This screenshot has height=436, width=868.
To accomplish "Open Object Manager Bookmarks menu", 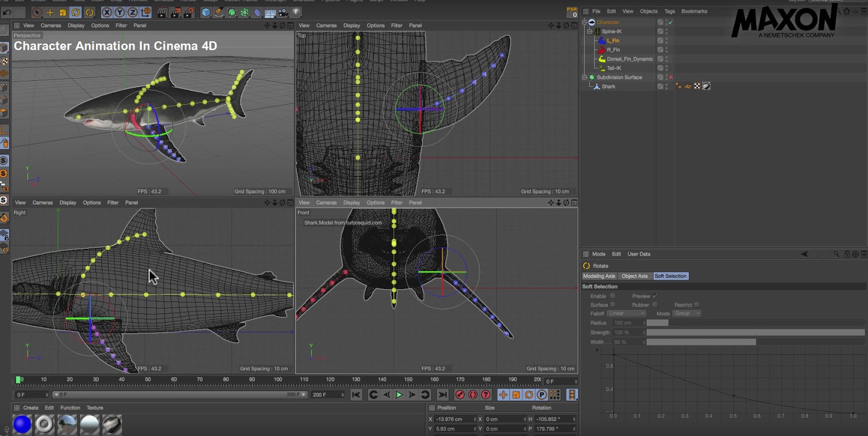I will [694, 11].
